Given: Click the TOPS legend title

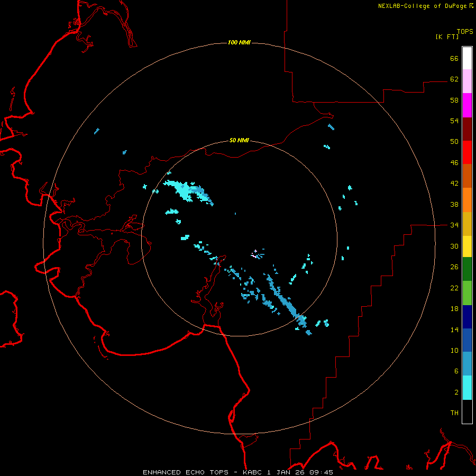Looking at the screenshot, I should (465, 31).
